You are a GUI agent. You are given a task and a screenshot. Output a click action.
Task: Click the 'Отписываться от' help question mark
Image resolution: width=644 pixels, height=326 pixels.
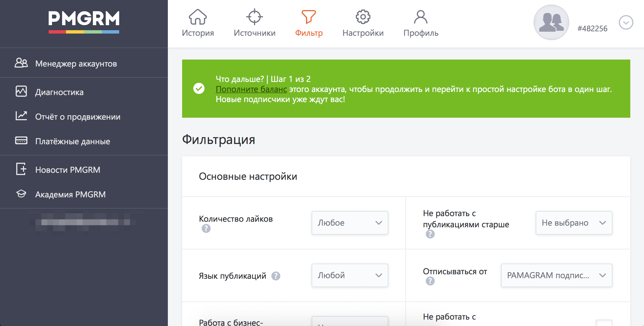pos(430,281)
